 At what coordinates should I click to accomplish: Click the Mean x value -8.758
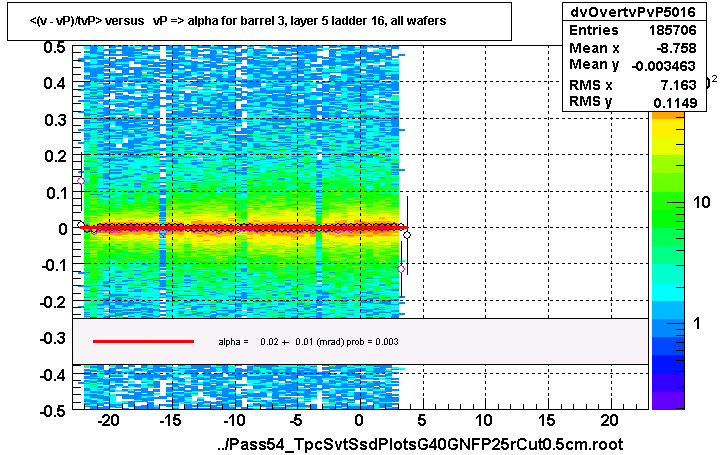[676, 48]
